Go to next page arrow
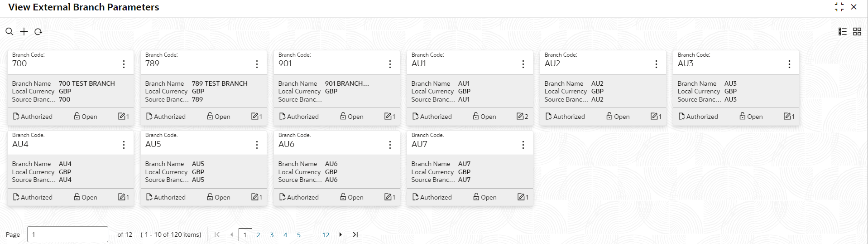Screen dimensions: 868x244 (340, 234)
